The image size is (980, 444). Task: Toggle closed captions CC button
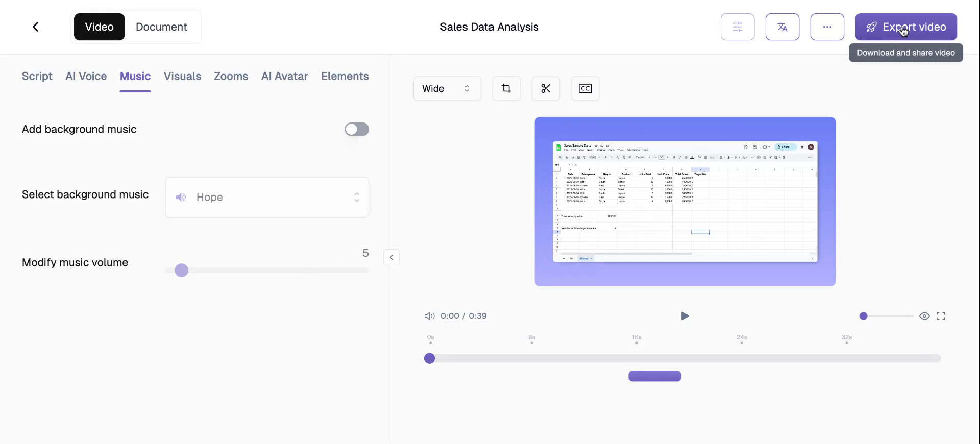pos(585,89)
